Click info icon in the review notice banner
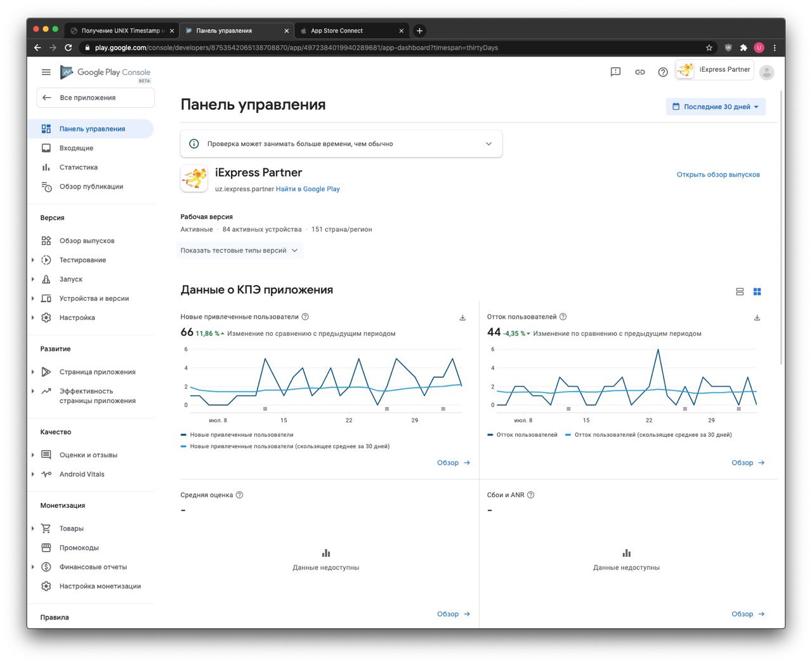The image size is (812, 664). tap(194, 144)
